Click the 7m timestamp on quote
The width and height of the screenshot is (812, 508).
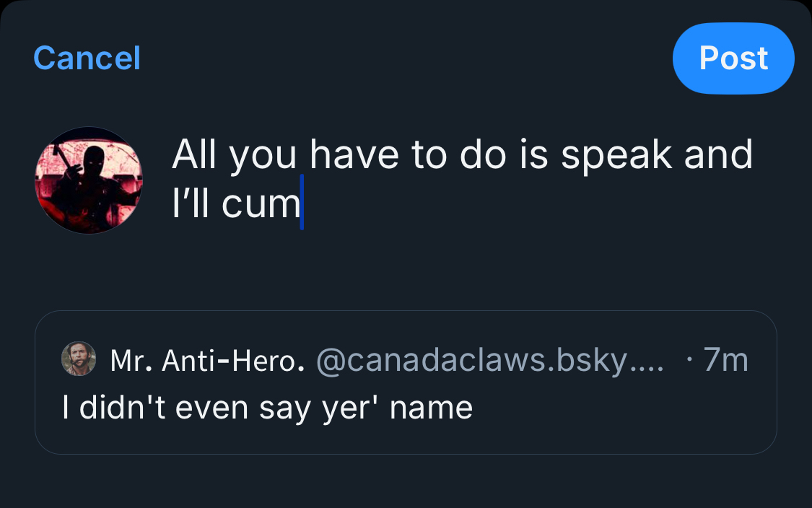[x=725, y=360]
